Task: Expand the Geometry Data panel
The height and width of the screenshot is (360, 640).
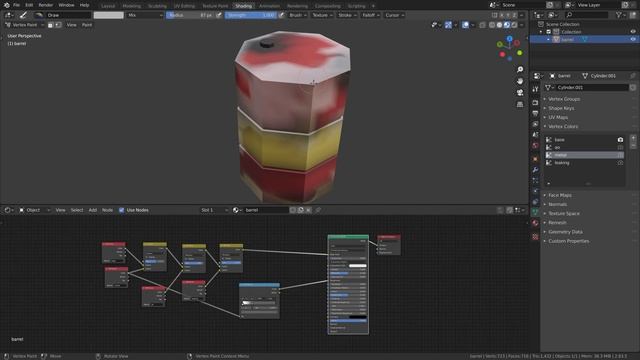Action: coord(565,232)
